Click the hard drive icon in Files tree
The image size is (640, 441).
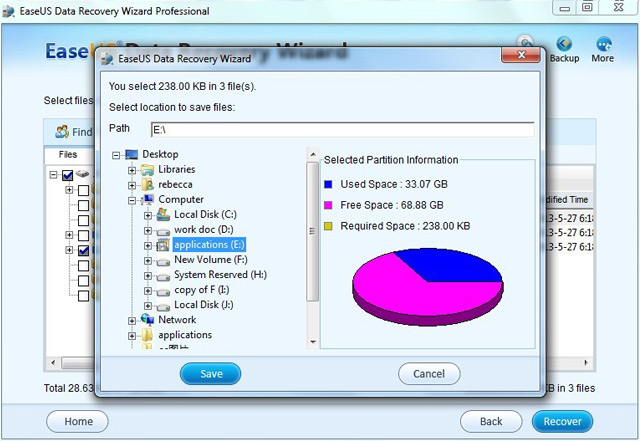click(83, 174)
